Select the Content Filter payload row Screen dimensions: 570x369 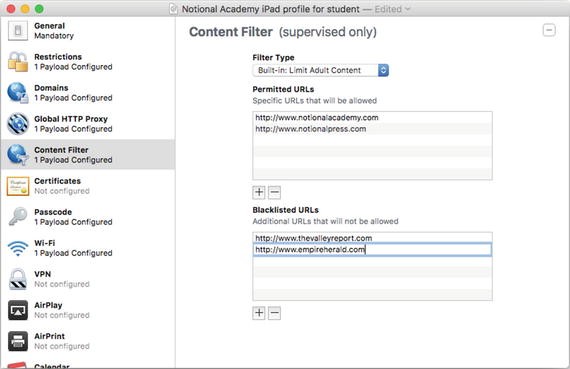[x=88, y=155]
